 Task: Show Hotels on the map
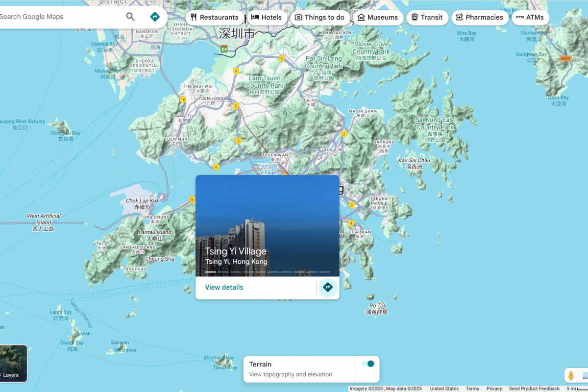point(267,18)
